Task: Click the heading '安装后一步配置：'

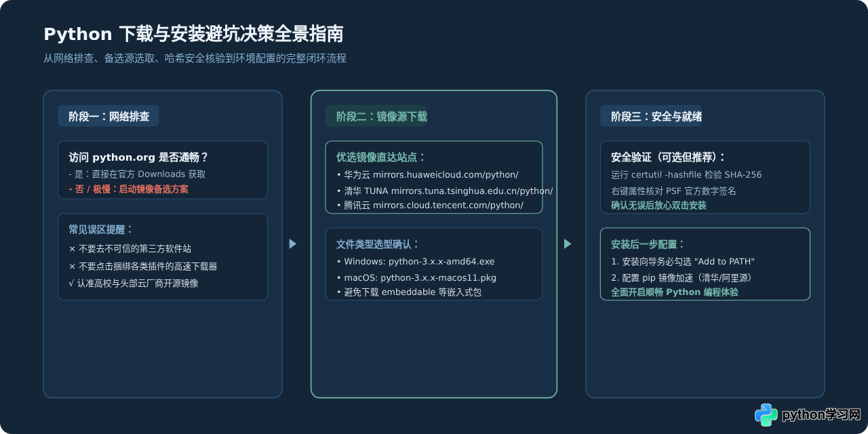Action: [x=648, y=244]
